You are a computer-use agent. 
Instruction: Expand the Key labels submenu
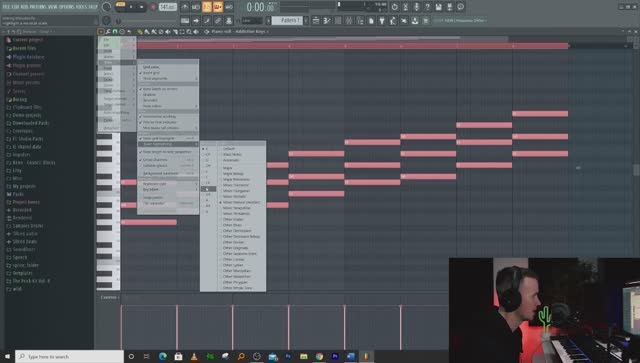point(168,189)
